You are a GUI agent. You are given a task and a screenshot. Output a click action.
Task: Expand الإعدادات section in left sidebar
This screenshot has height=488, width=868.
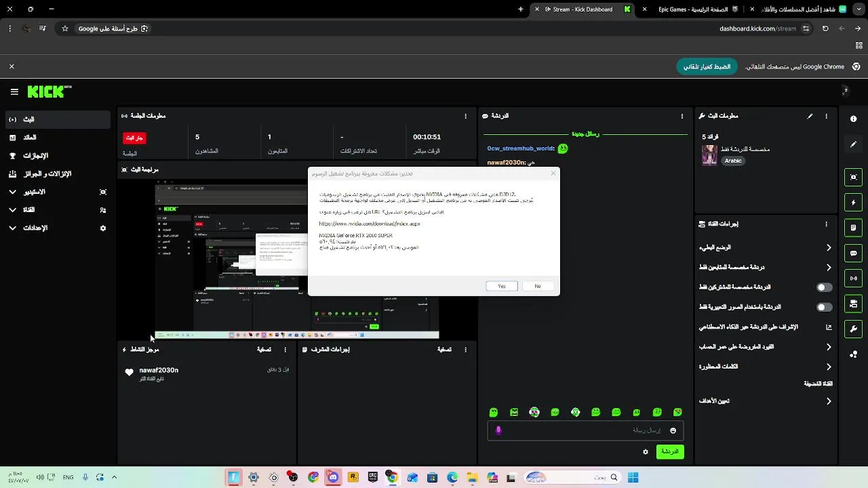point(58,228)
